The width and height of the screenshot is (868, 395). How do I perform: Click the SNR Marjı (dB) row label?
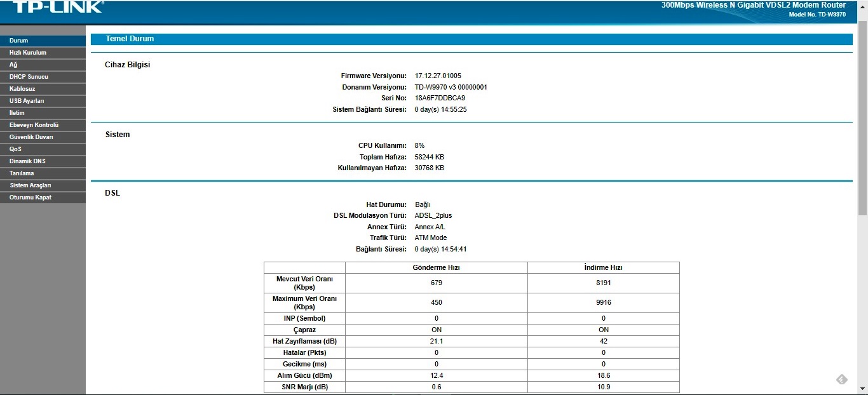point(305,387)
